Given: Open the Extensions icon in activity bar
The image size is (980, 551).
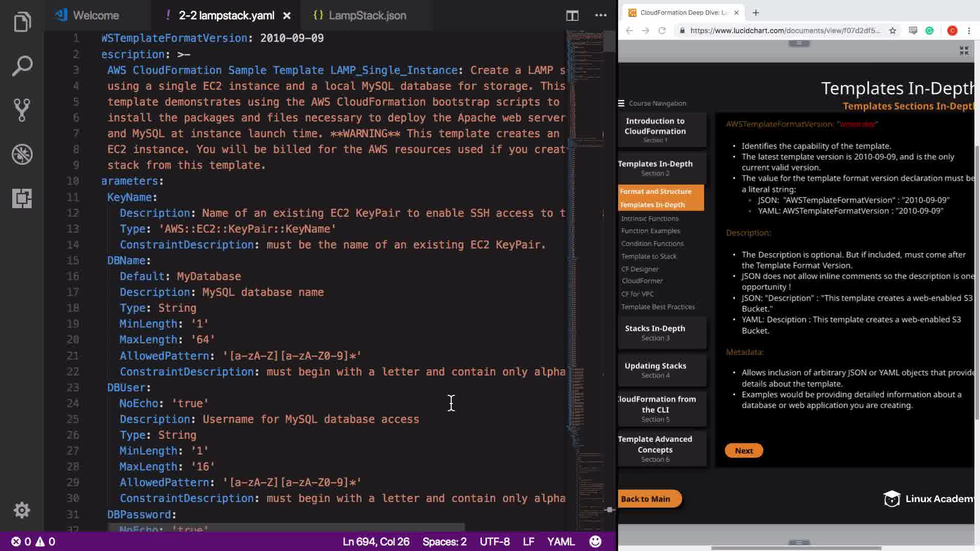Looking at the screenshot, I should pyautogui.click(x=22, y=198).
